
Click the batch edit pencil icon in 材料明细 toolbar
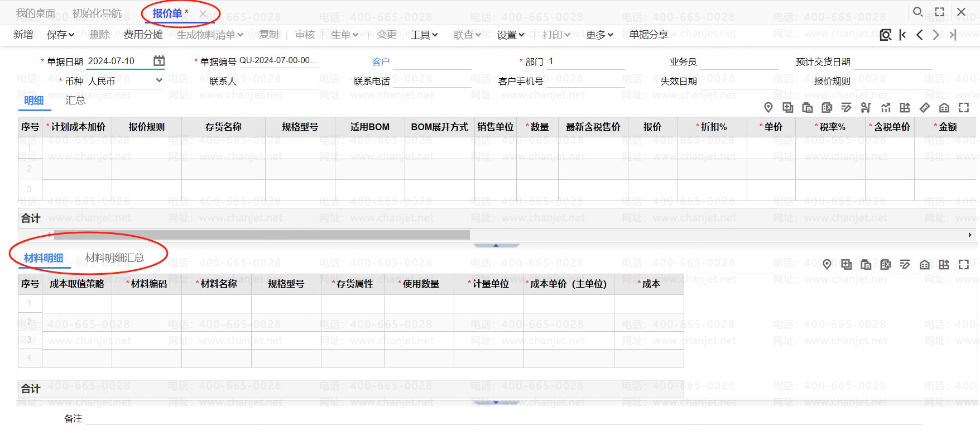(905, 265)
